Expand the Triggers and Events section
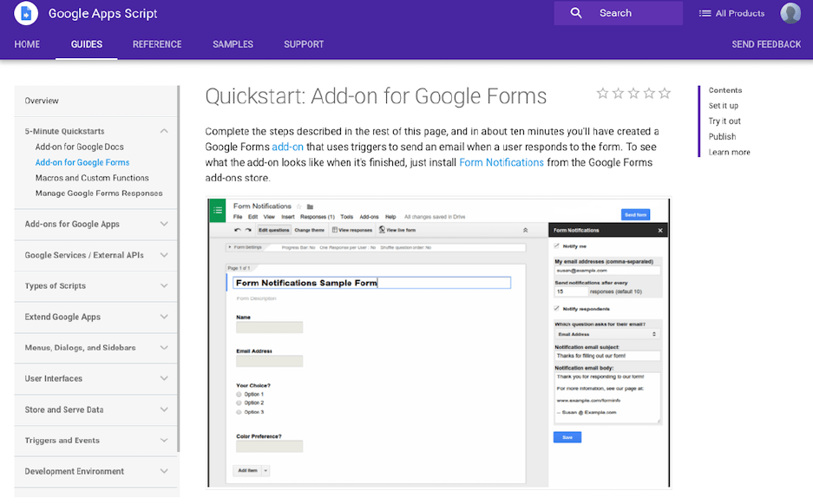The height and width of the screenshot is (504, 813). tap(164, 441)
